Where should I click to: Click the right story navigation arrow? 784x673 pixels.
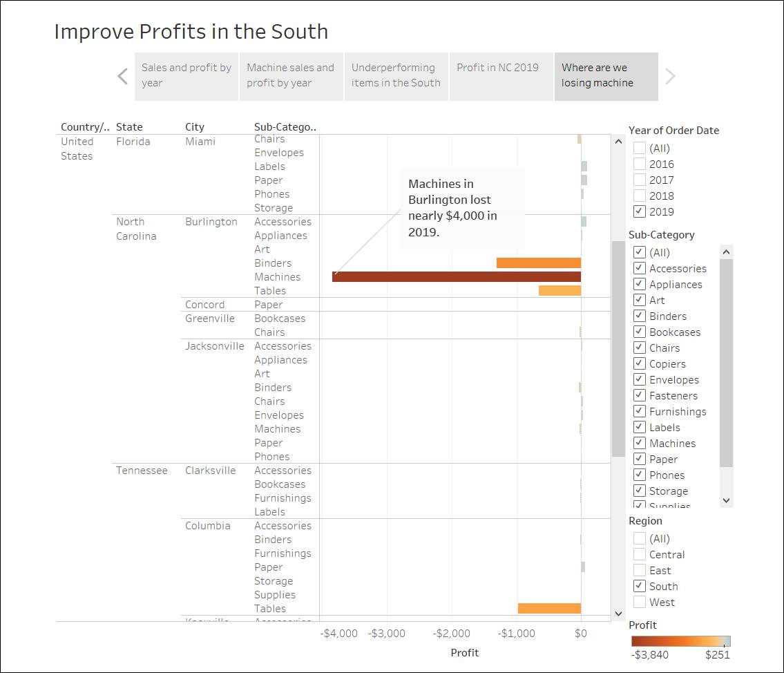click(x=670, y=76)
